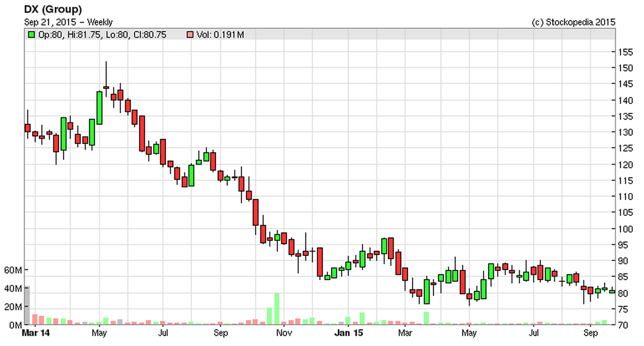Image resolution: width=644 pixels, height=346 pixels.
Task: Click the DX (Group) chart title
Action: [x=53, y=9]
